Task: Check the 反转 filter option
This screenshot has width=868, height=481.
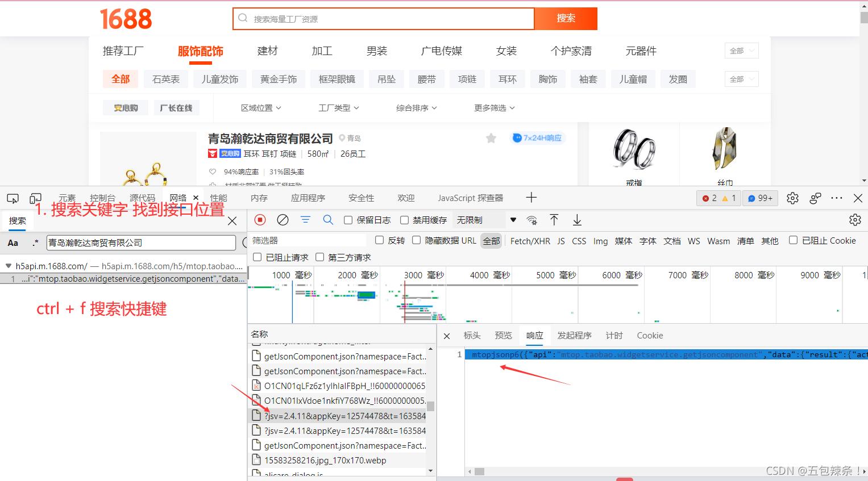Action: [x=380, y=240]
